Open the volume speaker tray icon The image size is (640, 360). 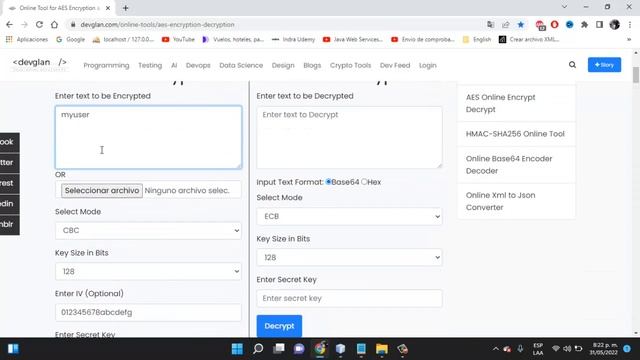[567, 349]
